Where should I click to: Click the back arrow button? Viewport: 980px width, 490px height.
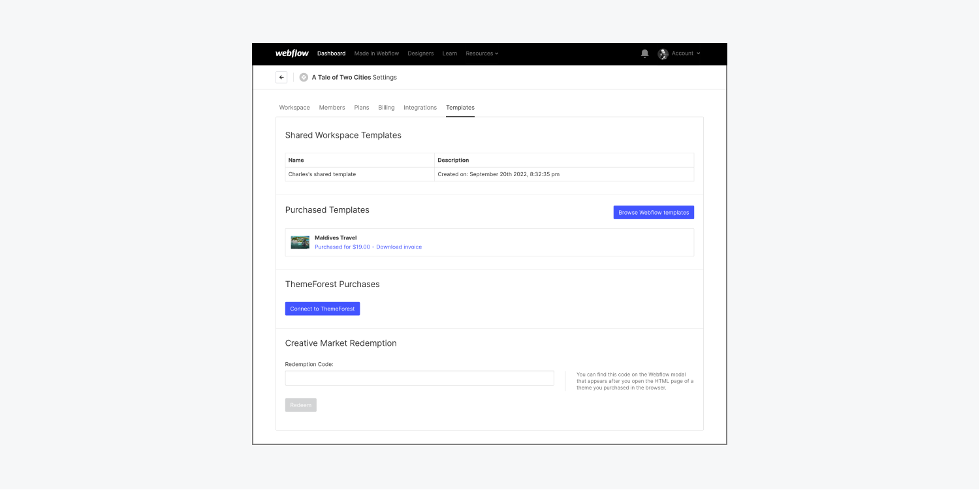click(281, 77)
